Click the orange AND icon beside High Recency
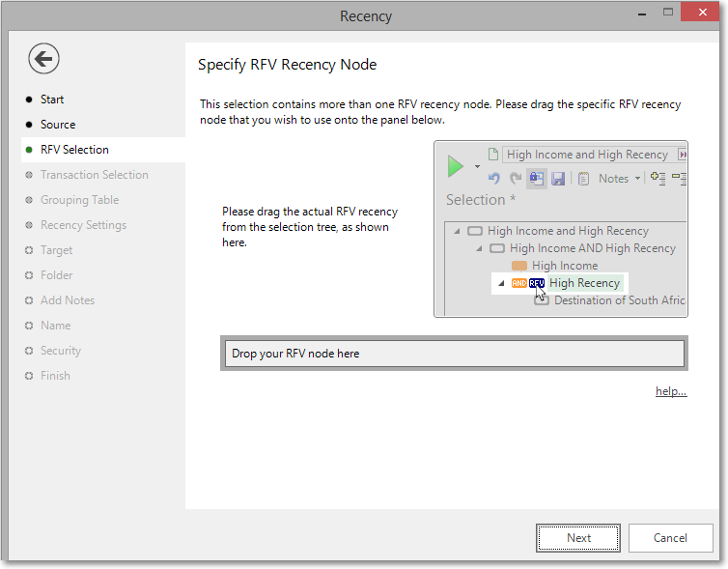 pyautogui.click(x=519, y=283)
